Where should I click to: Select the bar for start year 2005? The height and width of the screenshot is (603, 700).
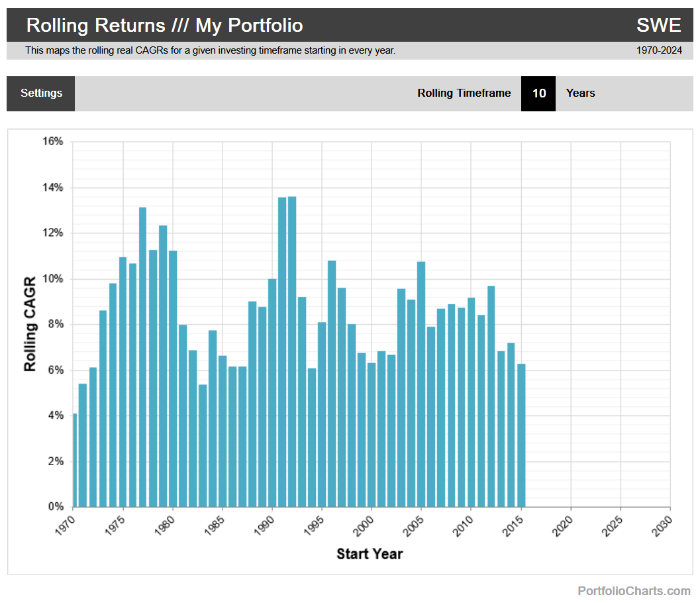tap(421, 384)
